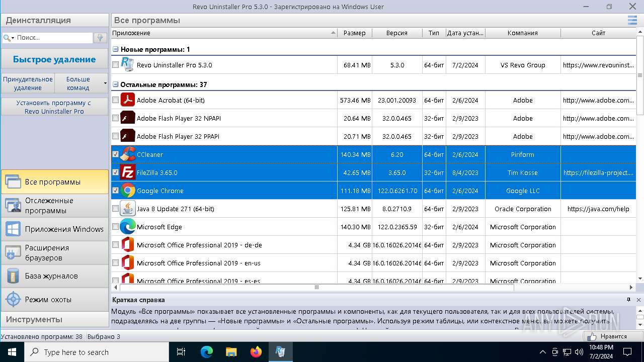Switch to Режим охоты module
Viewport: 644px width, 362px height.
click(54, 300)
